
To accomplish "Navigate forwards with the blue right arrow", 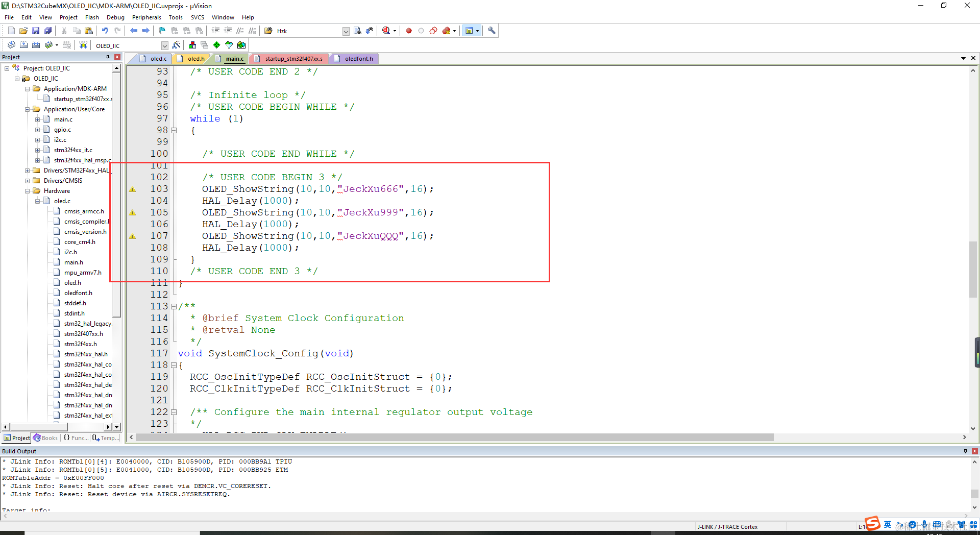I will click(x=145, y=31).
